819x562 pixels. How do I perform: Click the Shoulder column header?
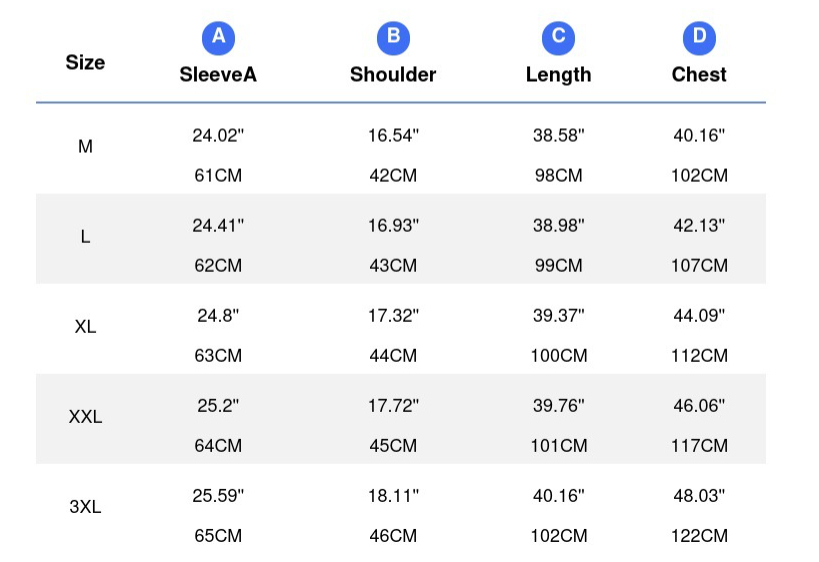tap(393, 75)
